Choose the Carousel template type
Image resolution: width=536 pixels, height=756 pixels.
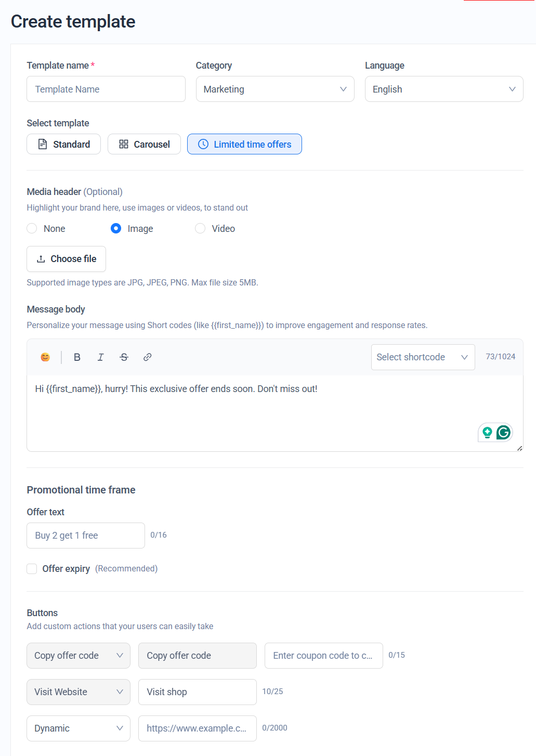click(x=144, y=145)
